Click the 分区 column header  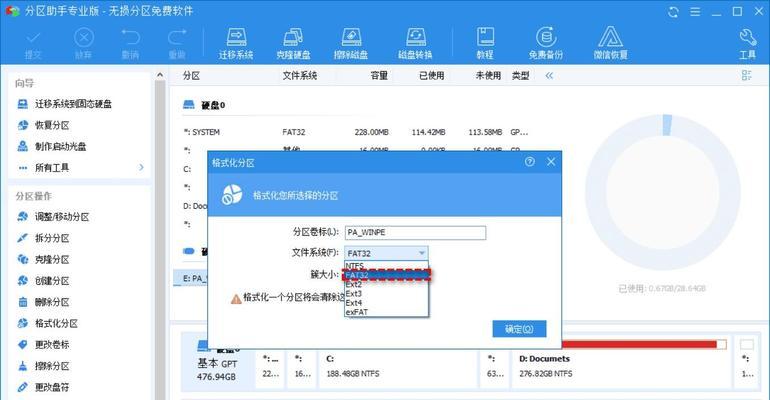[x=192, y=76]
